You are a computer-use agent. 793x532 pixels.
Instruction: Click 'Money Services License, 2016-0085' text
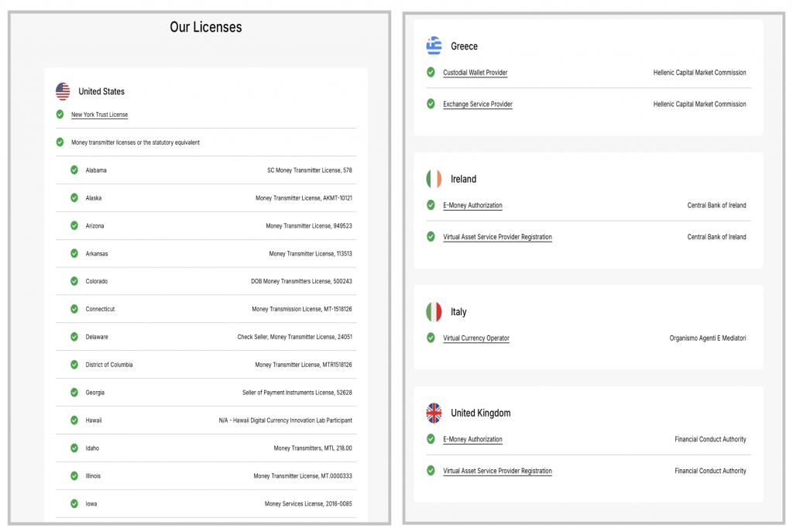[x=308, y=503]
